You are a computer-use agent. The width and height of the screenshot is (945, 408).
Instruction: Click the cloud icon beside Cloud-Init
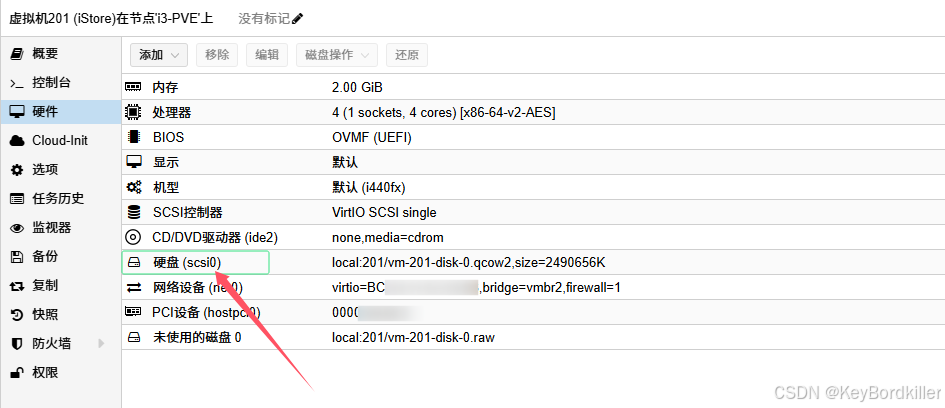[17, 140]
